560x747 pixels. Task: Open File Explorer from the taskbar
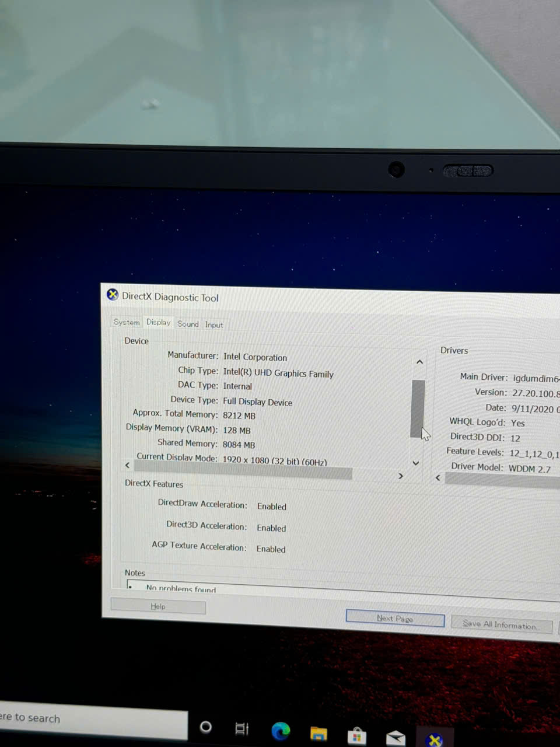pyautogui.click(x=318, y=733)
